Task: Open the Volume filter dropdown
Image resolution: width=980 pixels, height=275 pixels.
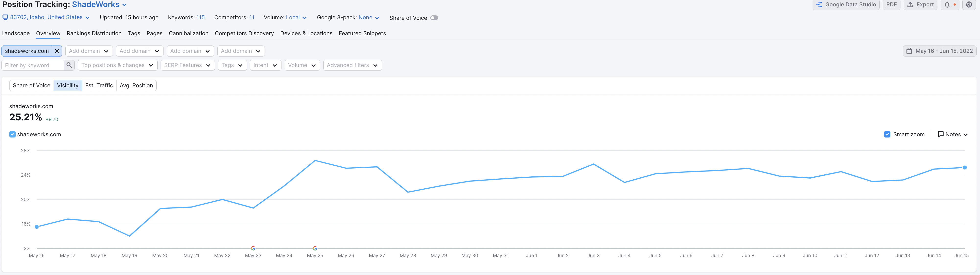Action: pos(302,65)
